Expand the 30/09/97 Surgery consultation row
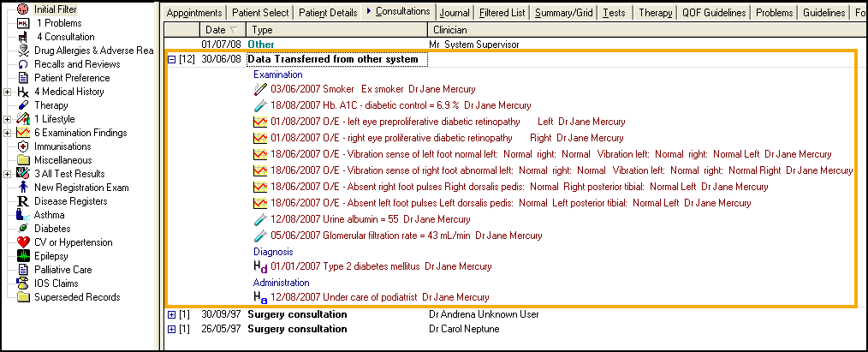This screenshot has width=868, height=352. (171, 314)
